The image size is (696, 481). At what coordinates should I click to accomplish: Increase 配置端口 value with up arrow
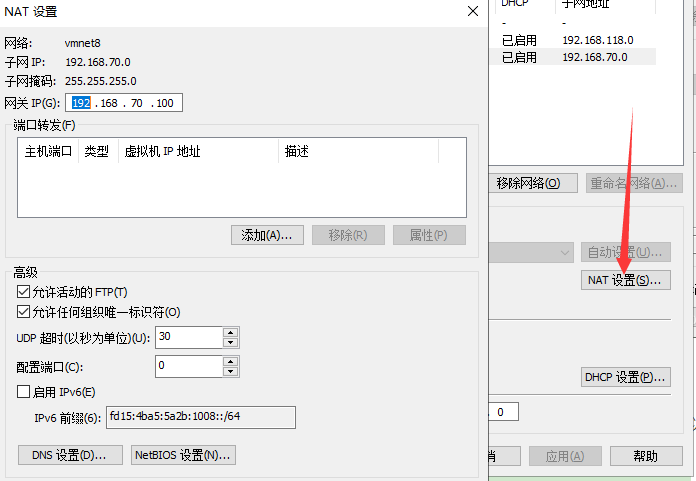230,361
